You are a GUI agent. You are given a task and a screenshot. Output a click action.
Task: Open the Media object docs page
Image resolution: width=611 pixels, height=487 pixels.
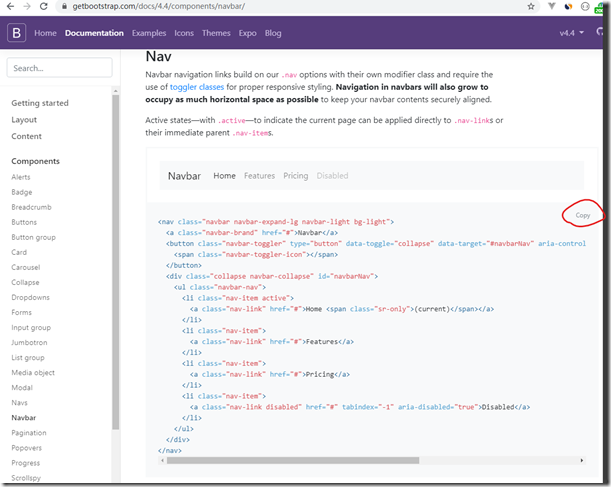point(33,372)
